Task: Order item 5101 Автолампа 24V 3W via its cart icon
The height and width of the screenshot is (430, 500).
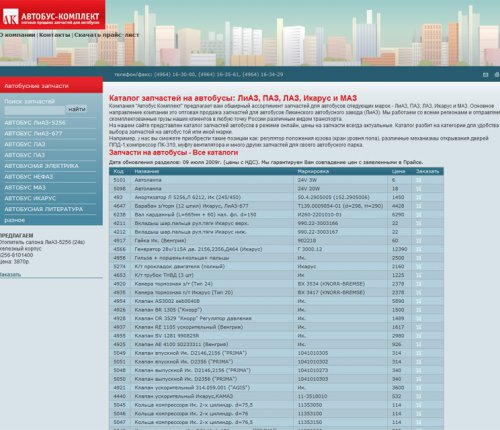Action: (419, 180)
